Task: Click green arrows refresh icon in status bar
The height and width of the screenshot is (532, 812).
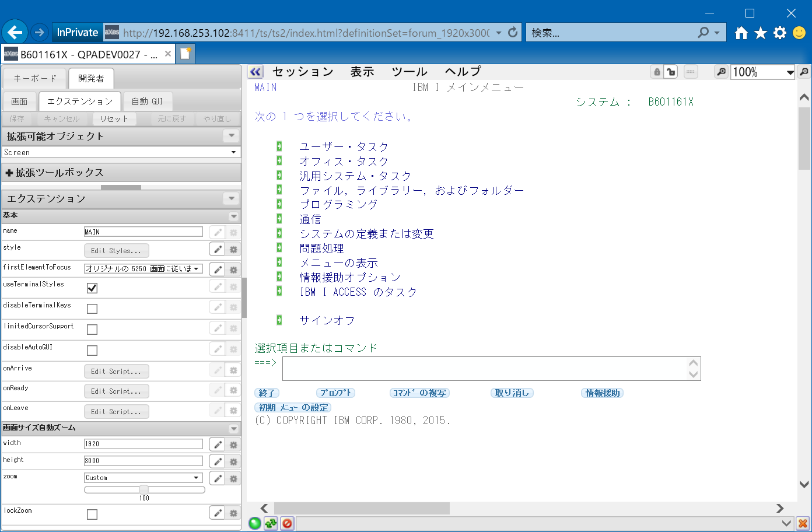Action: 271,523
